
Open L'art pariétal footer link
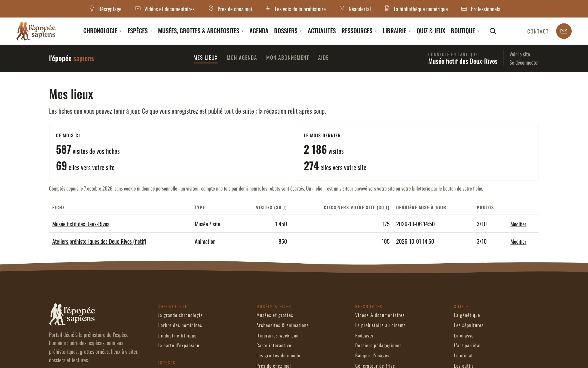467,345
